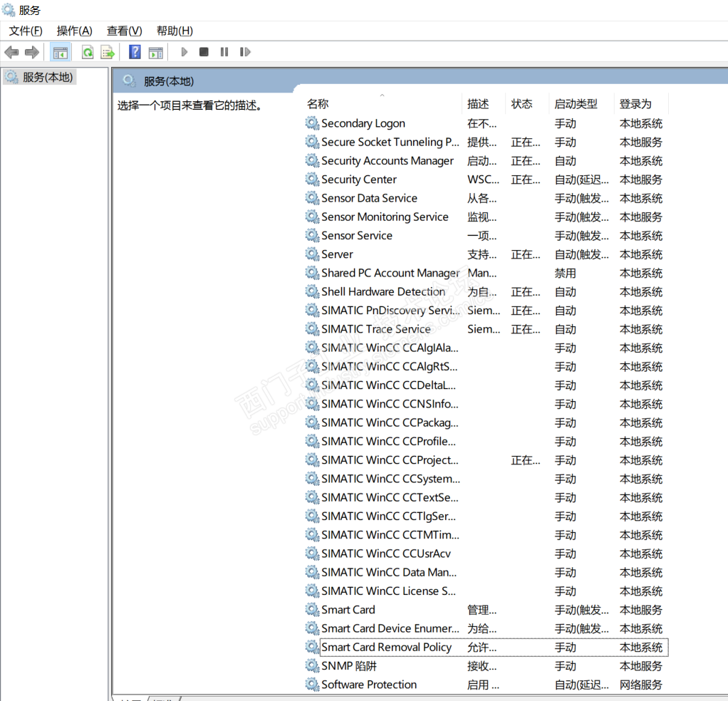
Task: Click the Back arrow in toolbar
Action: tap(11, 52)
